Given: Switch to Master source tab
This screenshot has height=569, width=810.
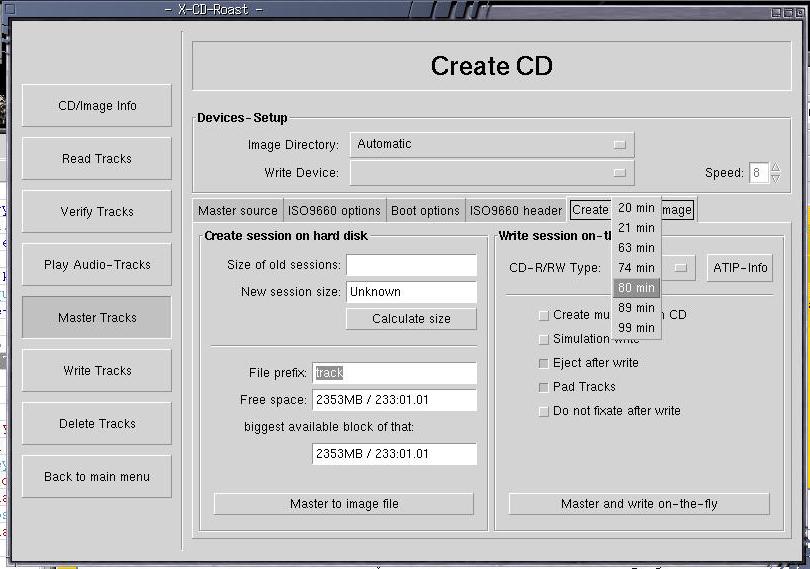Looking at the screenshot, I should [238, 210].
